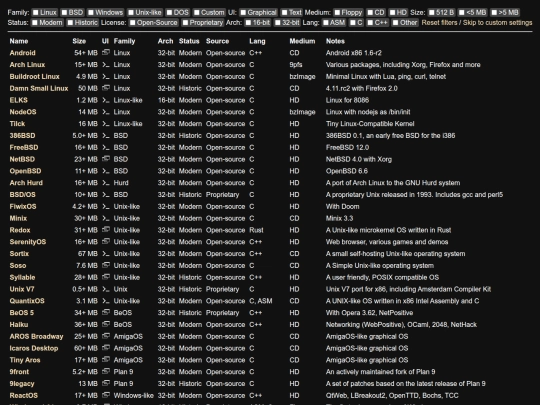Click the Reset filters link

coord(439,23)
